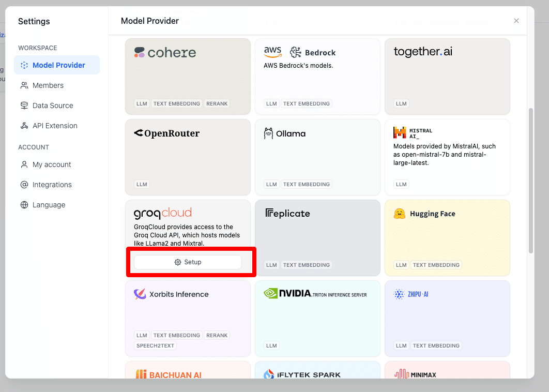Viewport: 549px width, 392px height.
Task: Click the Integrations at-sign icon
Action: [24, 185]
